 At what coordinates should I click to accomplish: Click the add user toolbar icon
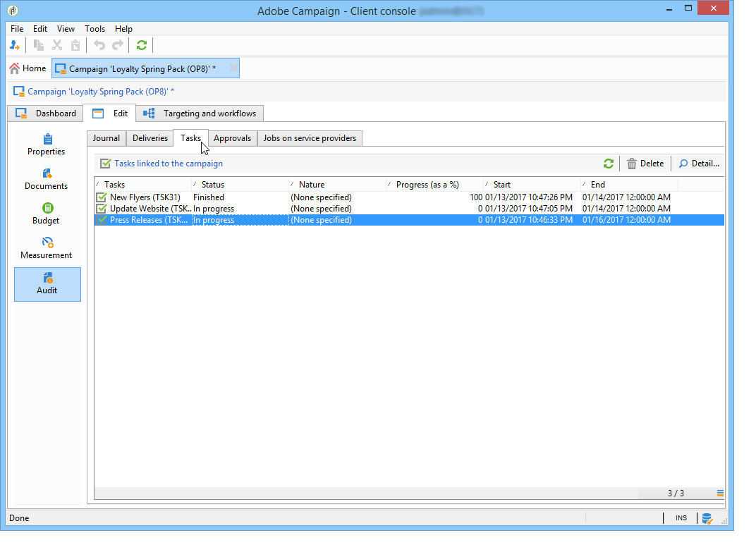click(x=15, y=45)
